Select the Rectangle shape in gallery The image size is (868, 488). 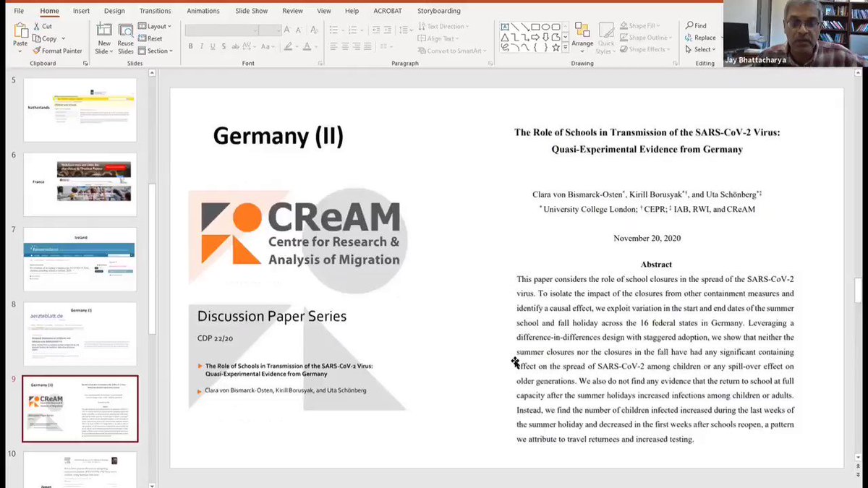(535, 27)
